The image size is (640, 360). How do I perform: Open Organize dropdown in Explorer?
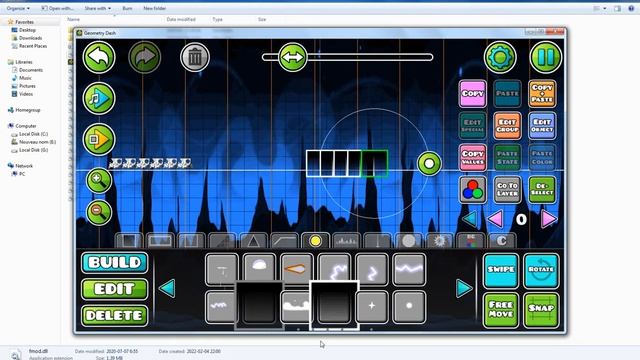pyautogui.click(x=18, y=8)
